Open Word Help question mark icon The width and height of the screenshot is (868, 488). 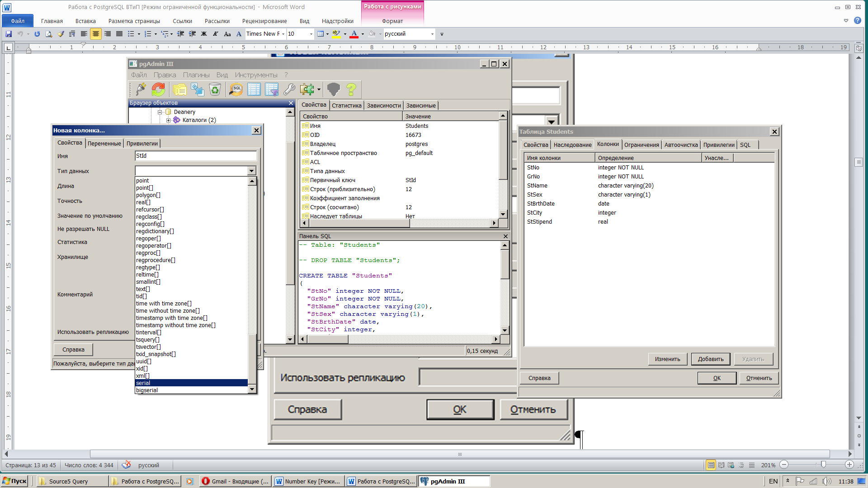click(x=857, y=20)
